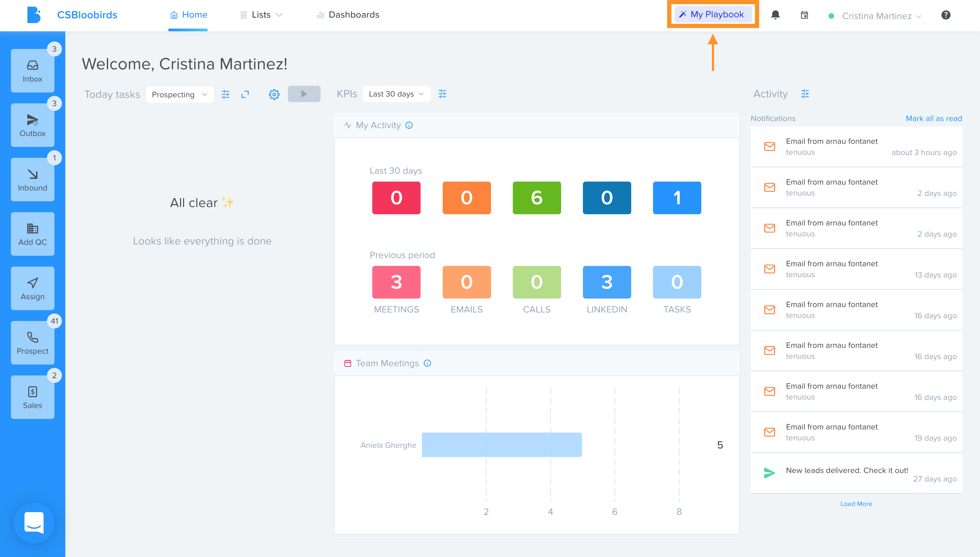Click green Calls tile showing 6

pos(537,198)
